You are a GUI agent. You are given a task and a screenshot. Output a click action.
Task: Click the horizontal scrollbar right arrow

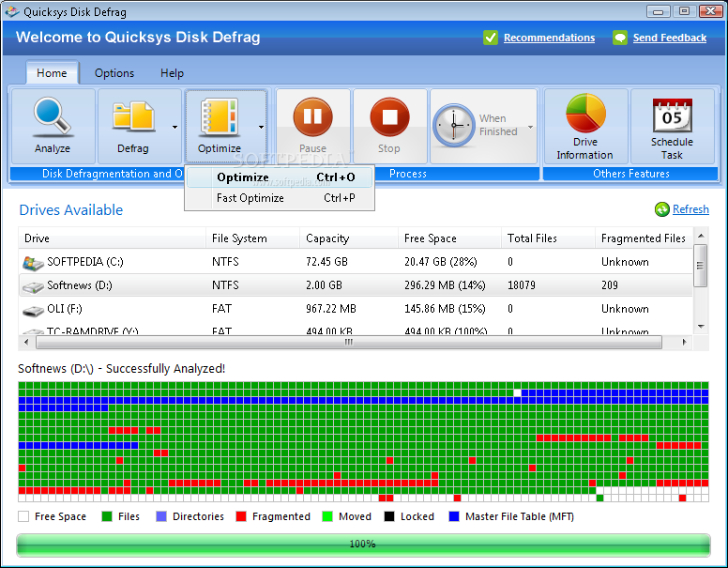coord(684,343)
